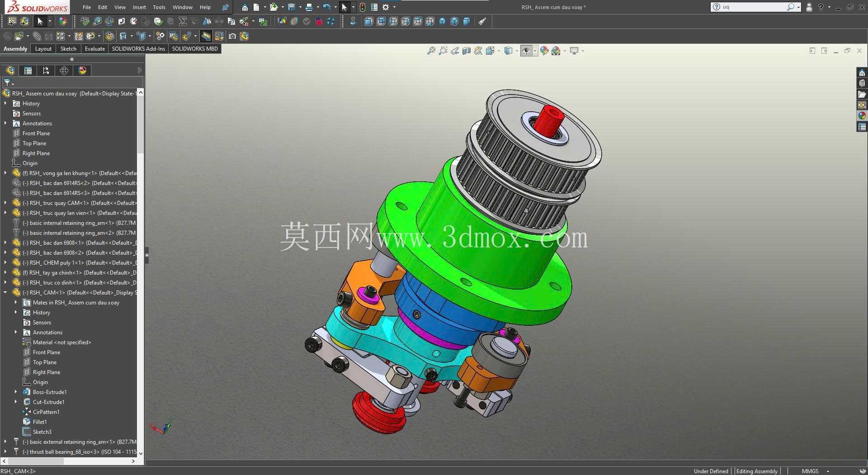Switch to the ConfigurationManager tab icon
Image resolution: width=868 pixels, height=475 pixels.
pos(46,71)
